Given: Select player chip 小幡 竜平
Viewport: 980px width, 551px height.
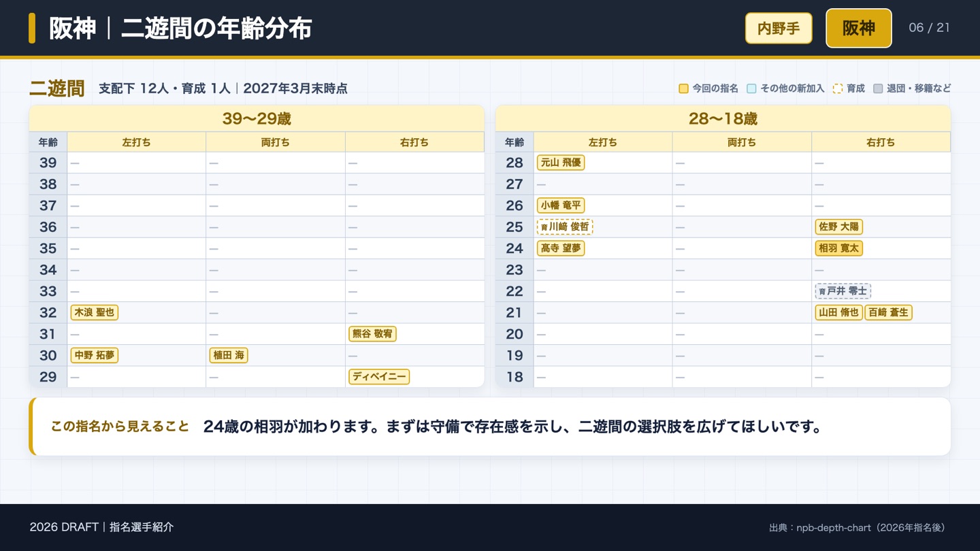Looking at the screenshot, I should [x=561, y=205].
